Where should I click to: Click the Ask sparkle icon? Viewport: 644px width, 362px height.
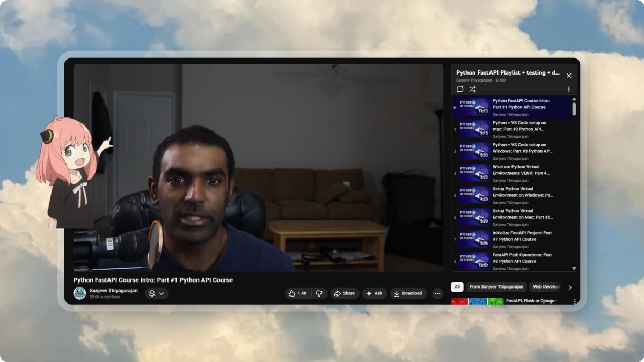coord(369,293)
